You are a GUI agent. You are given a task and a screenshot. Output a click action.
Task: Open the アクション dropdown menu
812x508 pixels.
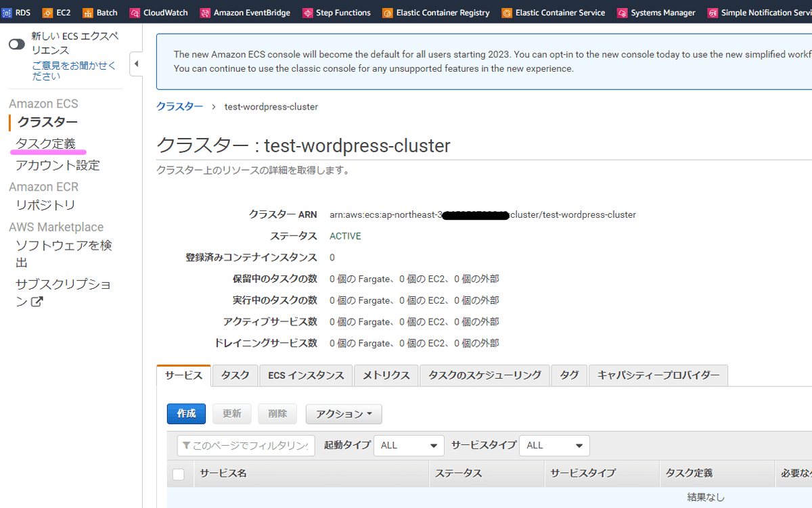[344, 414]
